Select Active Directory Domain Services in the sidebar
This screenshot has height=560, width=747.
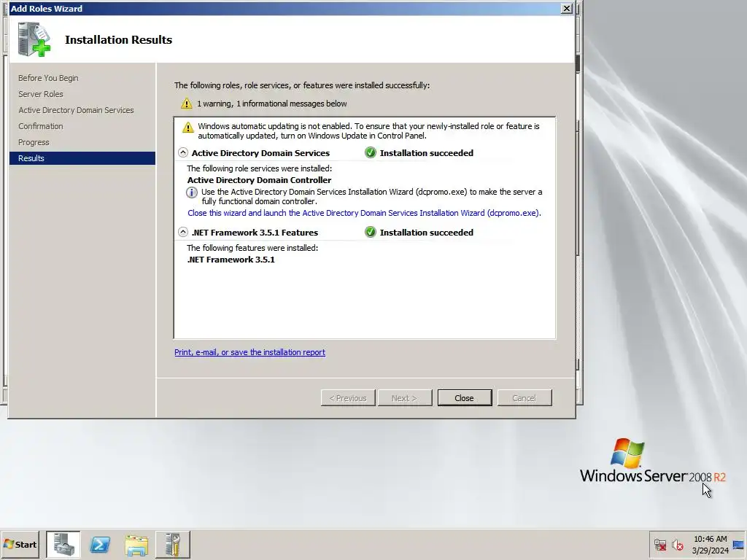tap(76, 110)
